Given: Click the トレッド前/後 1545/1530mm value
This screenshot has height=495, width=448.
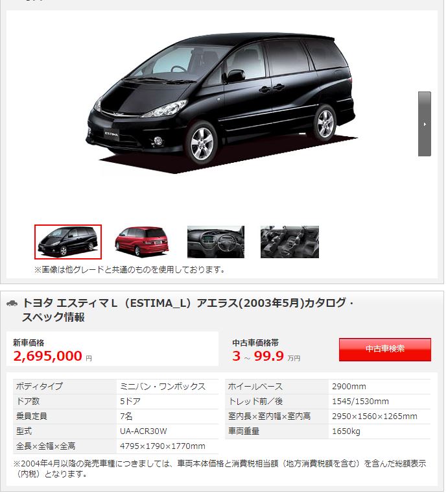Looking at the screenshot, I should (x=360, y=401).
